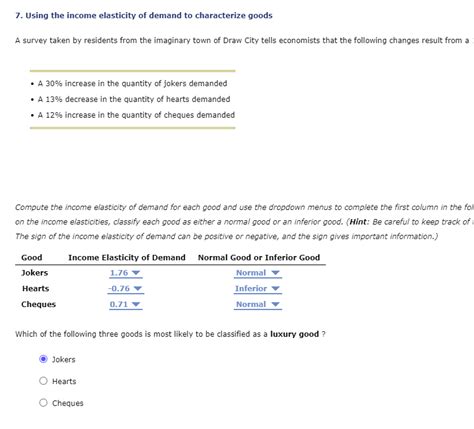Click the arrow beside Inferior

pos(275,288)
